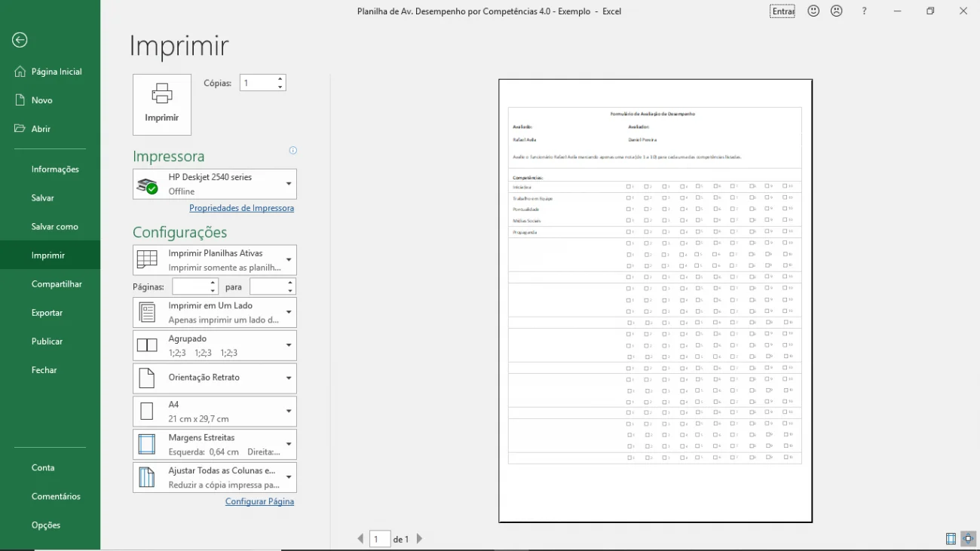The image size is (980, 551).
Task: Go to previous preview page arrow
Action: click(x=361, y=539)
